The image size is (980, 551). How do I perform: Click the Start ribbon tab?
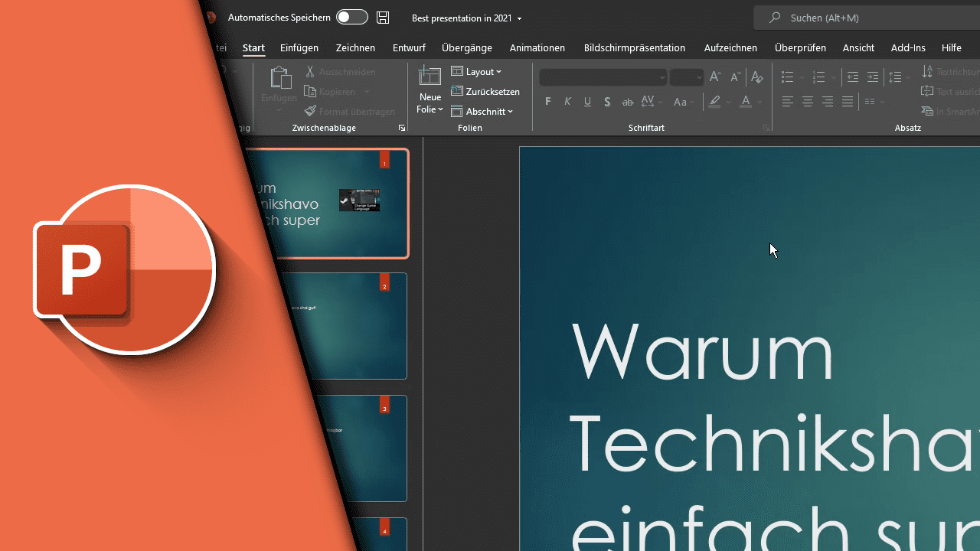(x=253, y=47)
